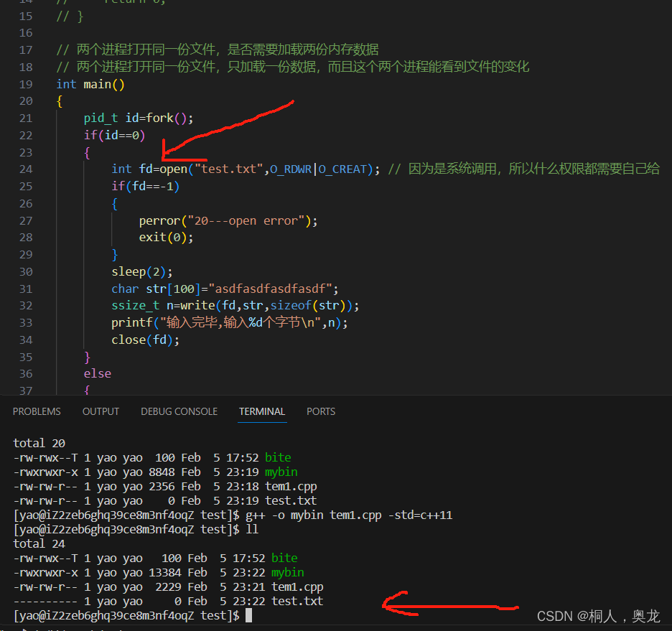Click line number 24 in the gutter
This screenshot has width=672, height=631.
pyautogui.click(x=26, y=169)
